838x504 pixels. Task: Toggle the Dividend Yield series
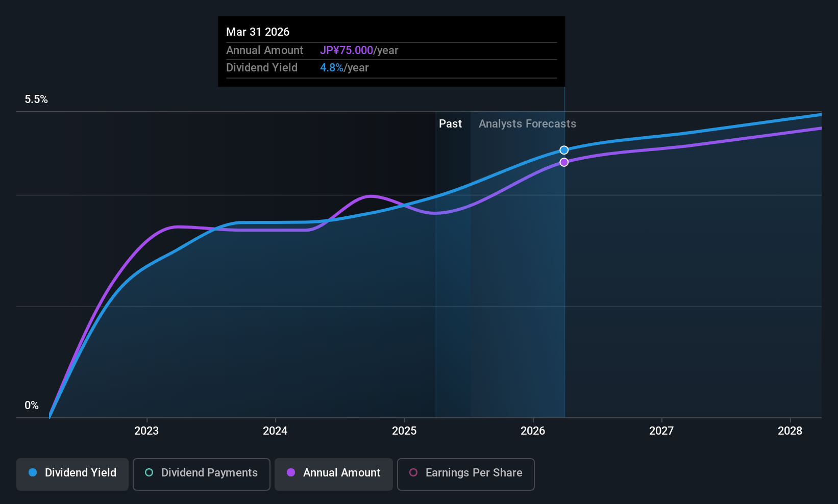pyautogui.click(x=72, y=474)
